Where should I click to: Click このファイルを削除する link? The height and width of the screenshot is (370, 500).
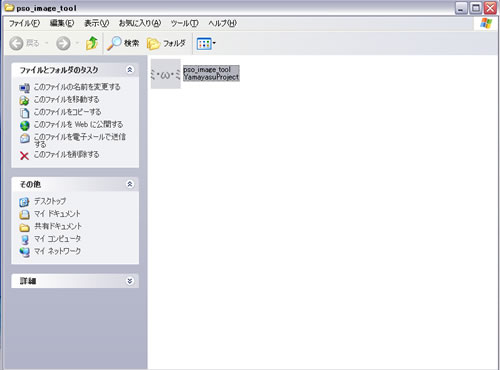[x=66, y=154]
